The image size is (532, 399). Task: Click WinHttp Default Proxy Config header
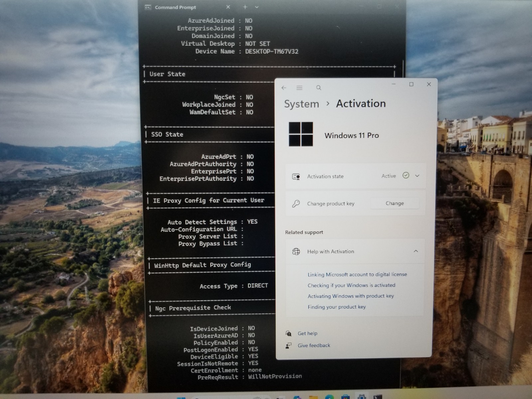202,265
